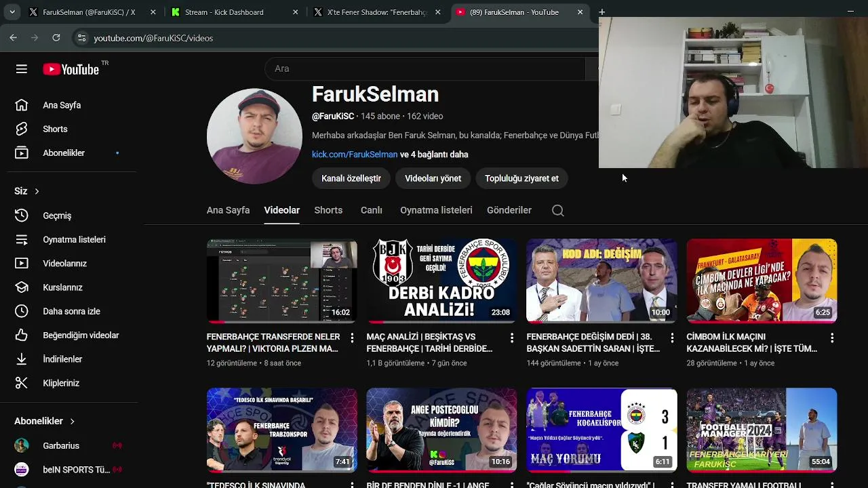This screenshot has height=488, width=868.
Task: Play the Frankfurt - Galatasaray thumbnail
Action: pos(762,281)
